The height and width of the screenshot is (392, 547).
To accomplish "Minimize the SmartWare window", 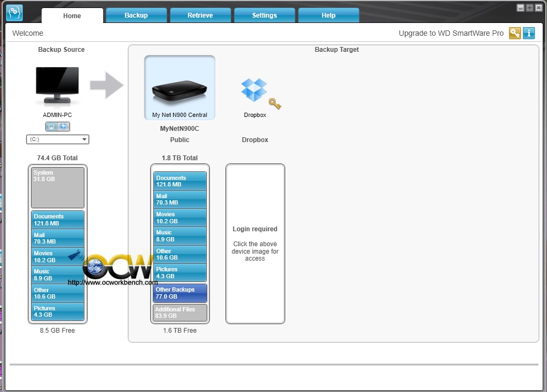I will 520,7.
